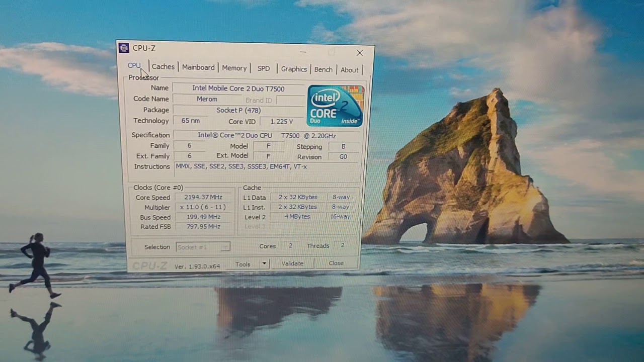Open the Socket #1 selection dropdown

coord(203,247)
